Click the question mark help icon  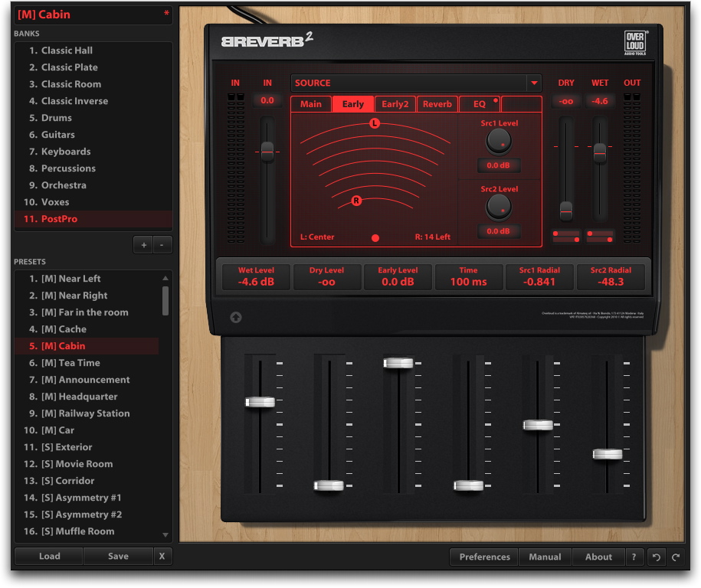point(634,557)
